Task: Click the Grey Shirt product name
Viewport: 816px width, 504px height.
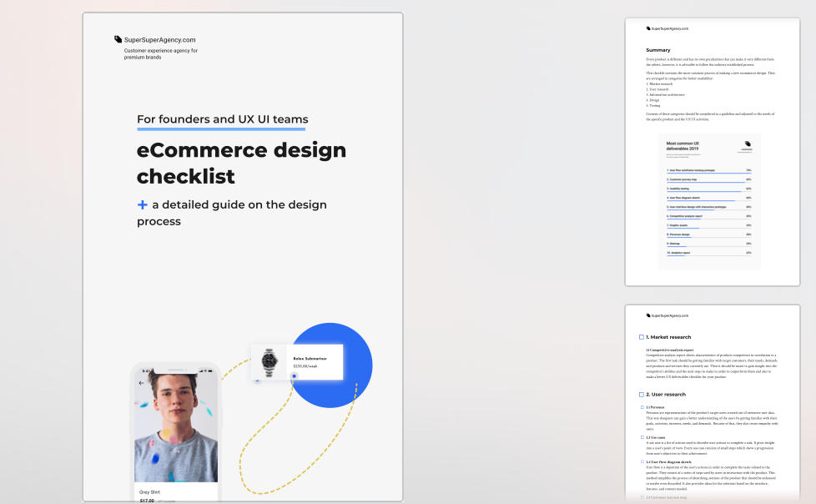Action: click(x=149, y=492)
